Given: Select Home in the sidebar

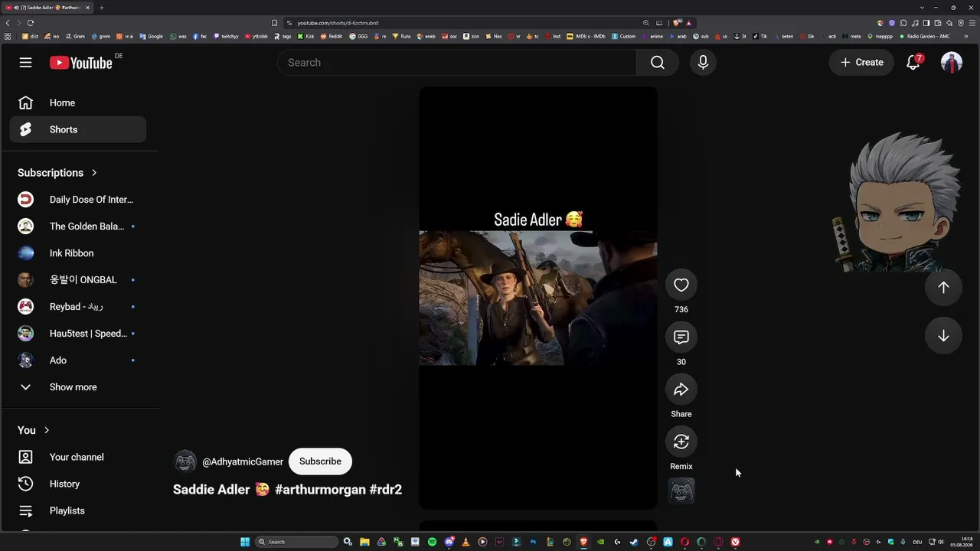Looking at the screenshot, I should point(78,103).
